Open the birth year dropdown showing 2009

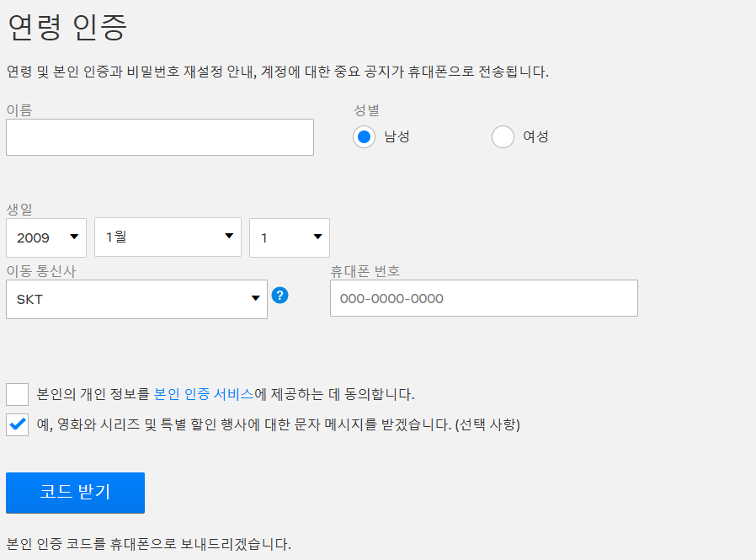click(x=46, y=237)
